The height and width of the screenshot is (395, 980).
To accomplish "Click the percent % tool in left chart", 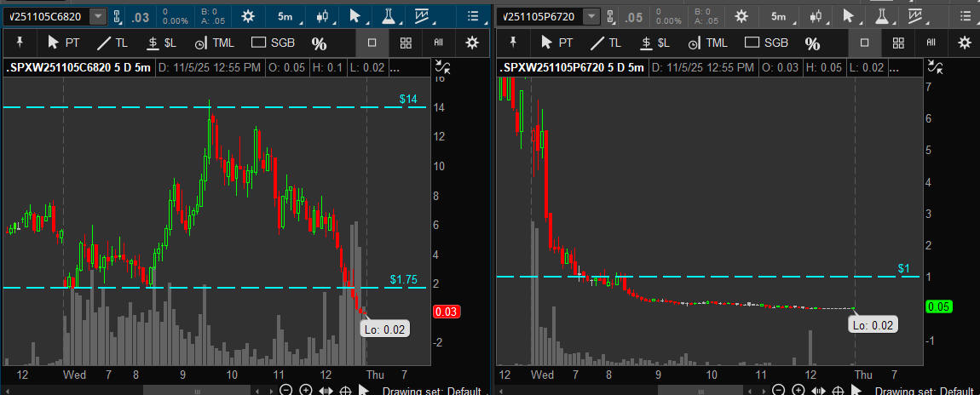I will tap(319, 43).
